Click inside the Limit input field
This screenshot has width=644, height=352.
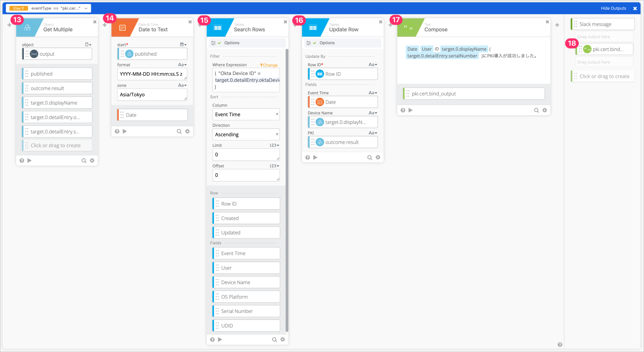pyautogui.click(x=246, y=155)
